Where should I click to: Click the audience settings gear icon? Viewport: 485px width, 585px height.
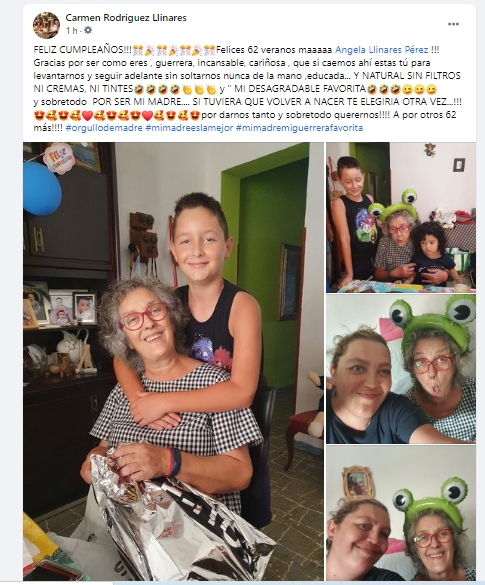[x=88, y=30]
